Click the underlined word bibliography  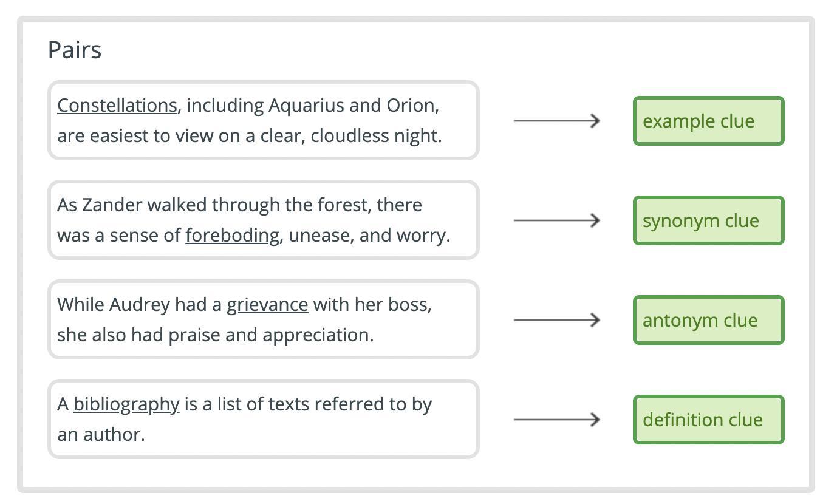(x=126, y=404)
